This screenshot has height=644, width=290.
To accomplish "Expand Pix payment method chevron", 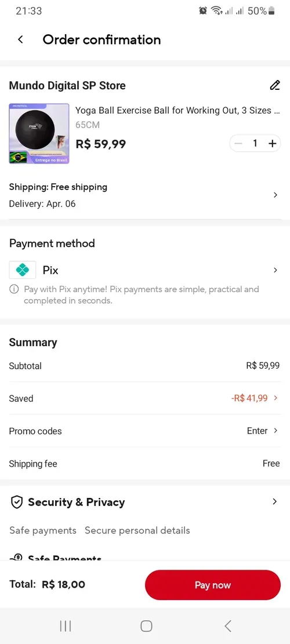I will pyautogui.click(x=275, y=270).
